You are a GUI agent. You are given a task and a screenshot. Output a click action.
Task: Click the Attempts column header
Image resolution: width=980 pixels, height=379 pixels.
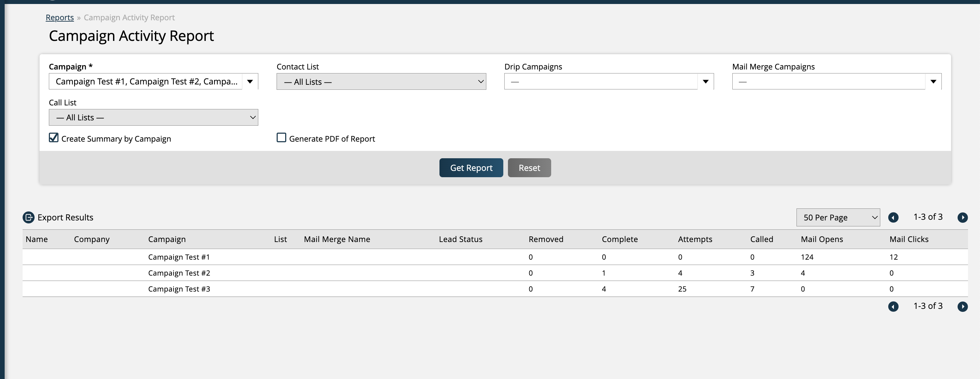click(695, 239)
